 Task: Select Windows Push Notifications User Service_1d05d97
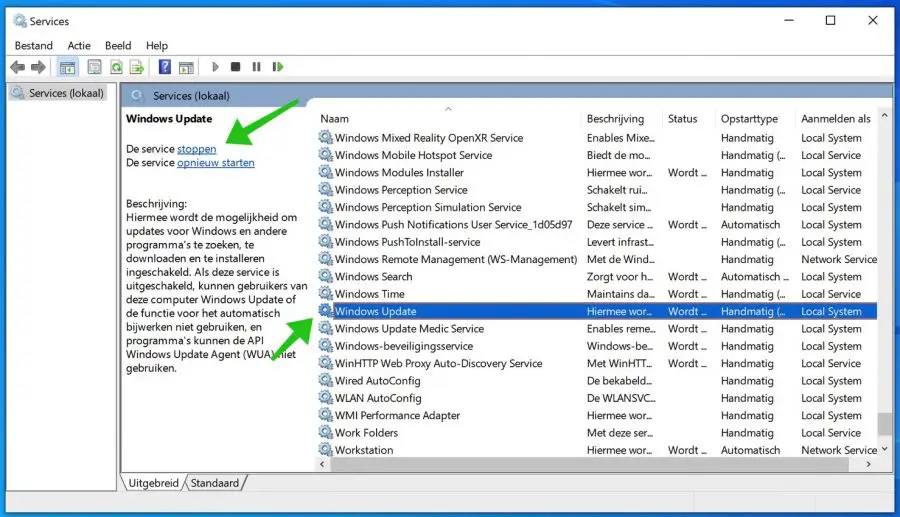(x=597, y=224)
